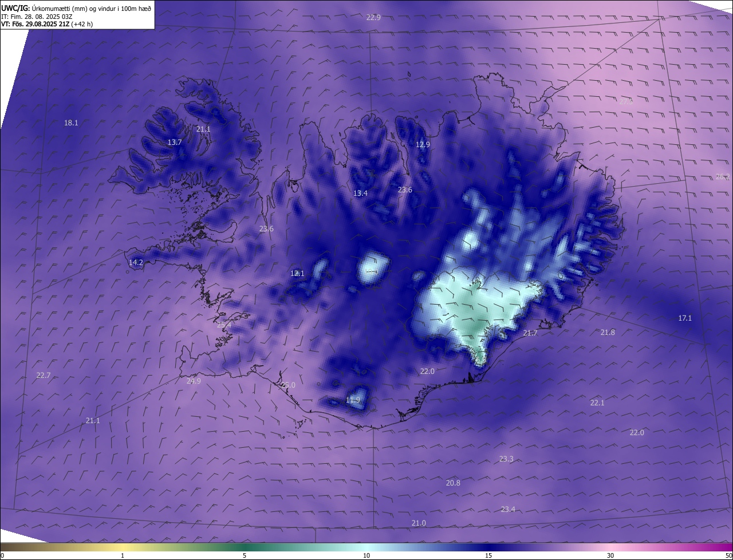Click the 25.4 value label
This screenshot has height=560, width=733.
(x=224, y=325)
